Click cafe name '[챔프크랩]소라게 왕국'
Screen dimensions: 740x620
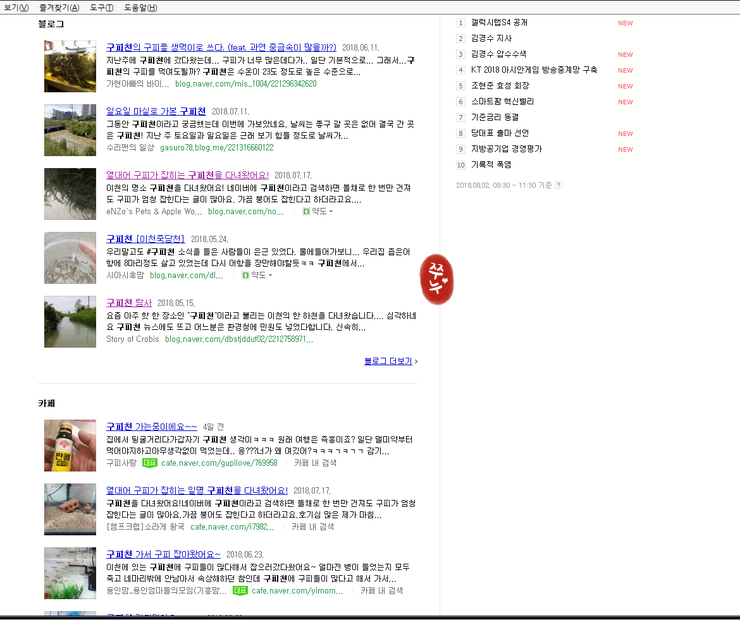[x=145, y=527]
